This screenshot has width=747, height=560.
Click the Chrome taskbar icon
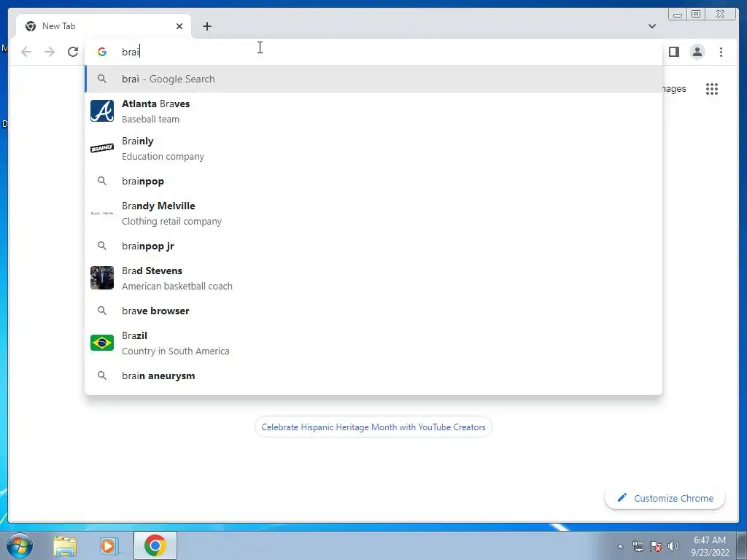tap(155, 545)
